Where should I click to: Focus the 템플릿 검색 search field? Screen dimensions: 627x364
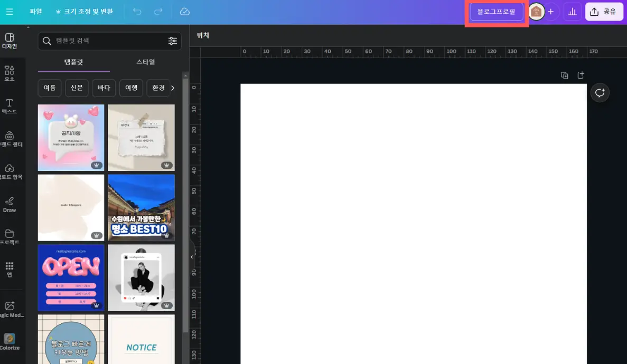109,41
